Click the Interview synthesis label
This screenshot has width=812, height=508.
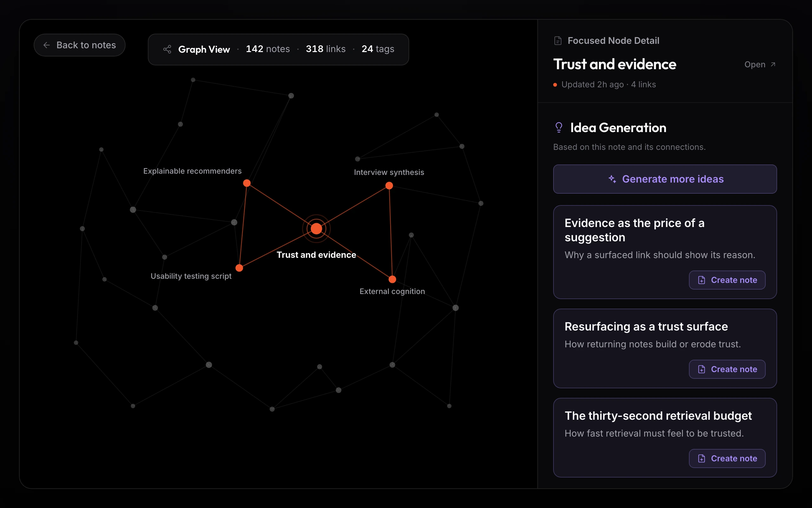(x=389, y=172)
